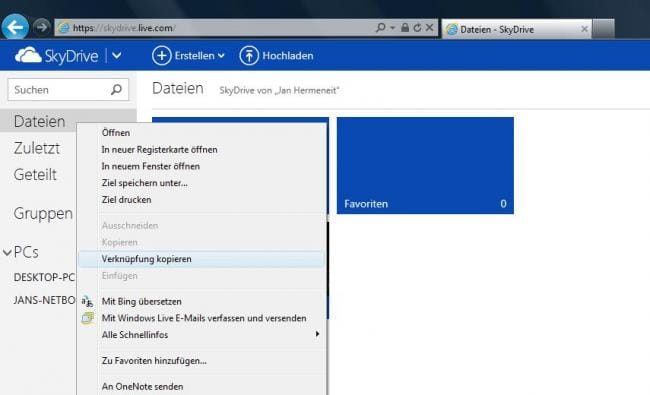The width and height of the screenshot is (650, 395).
Task: Click the lock security icon in address bar
Action: [405, 28]
